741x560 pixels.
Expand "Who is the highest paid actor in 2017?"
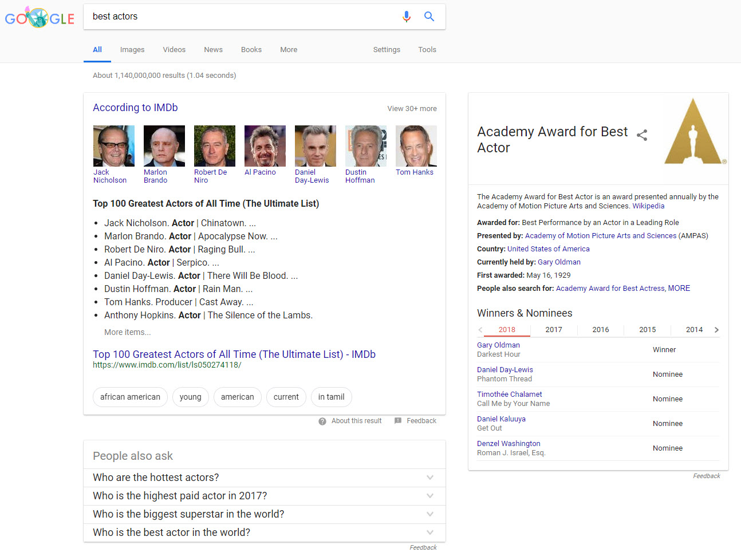(x=430, y=496)
